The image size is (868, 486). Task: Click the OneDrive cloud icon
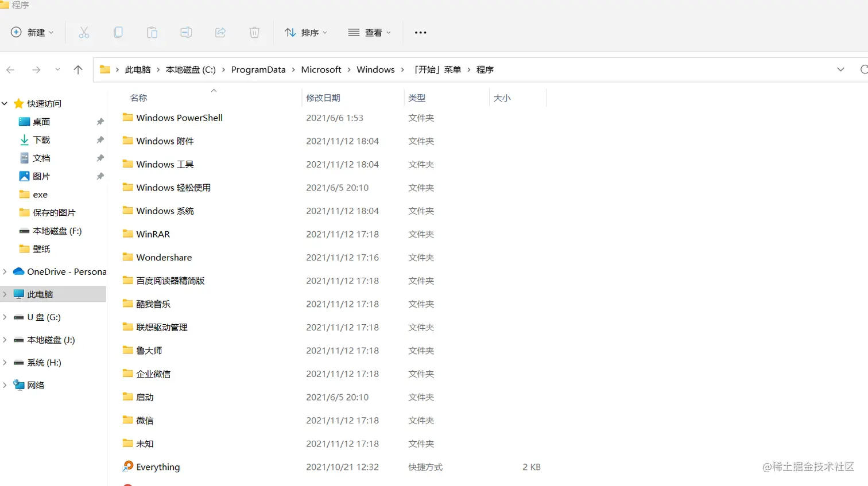(x=18, y=271)
